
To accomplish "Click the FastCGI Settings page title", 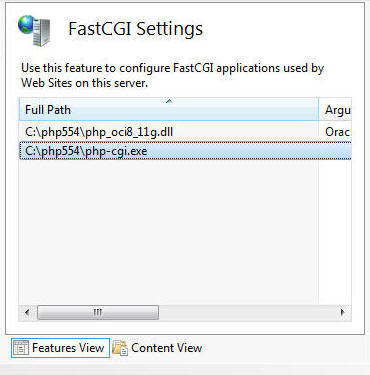I will (135, 29).
